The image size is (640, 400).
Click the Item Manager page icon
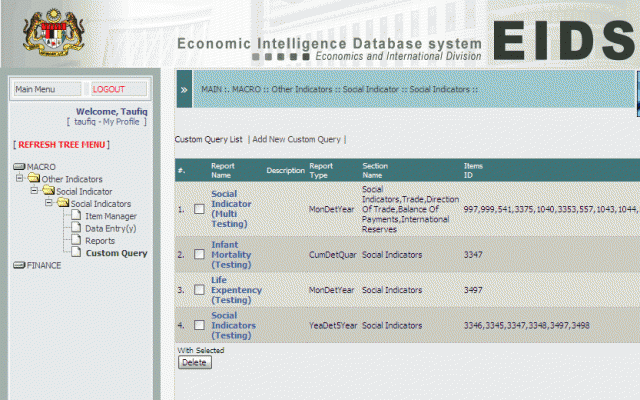tap(76, 215)
